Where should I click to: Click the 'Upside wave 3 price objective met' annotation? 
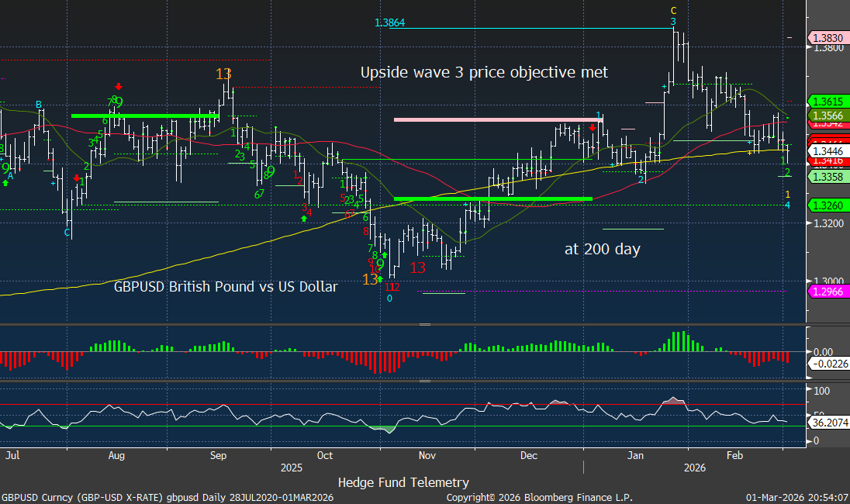[484, 72]
